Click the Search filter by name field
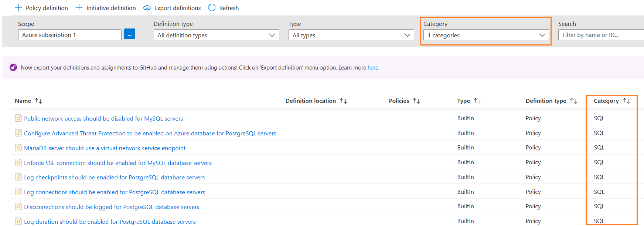The width and height of the screenshot is (644, 226). coord(600,35)
